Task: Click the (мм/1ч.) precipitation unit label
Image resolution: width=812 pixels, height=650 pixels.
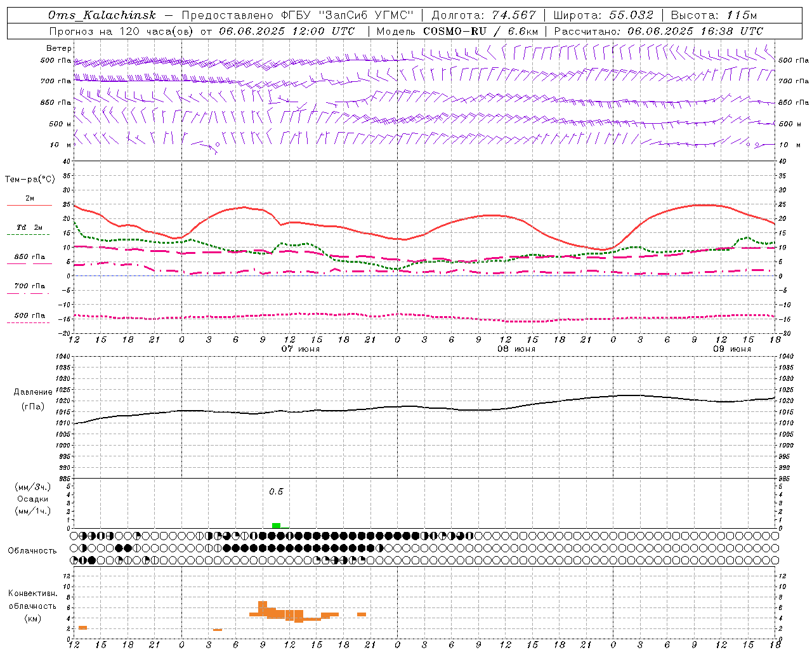Action: click(33, 511)
